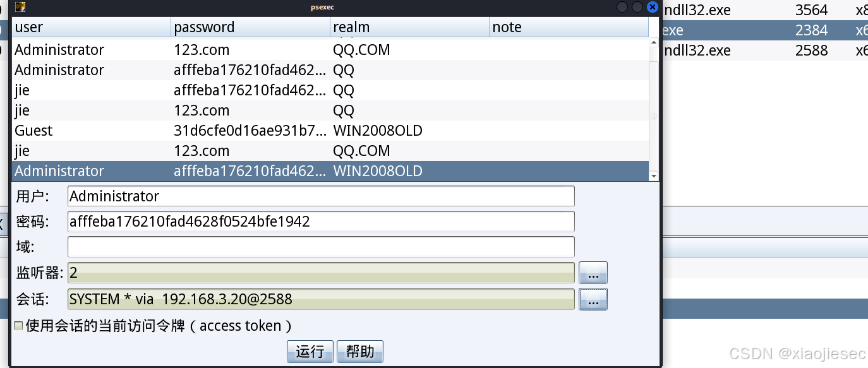The image size is (868, 368).
Task: Select jie 123.com row with realm QQ
Action: coord(330,110)
